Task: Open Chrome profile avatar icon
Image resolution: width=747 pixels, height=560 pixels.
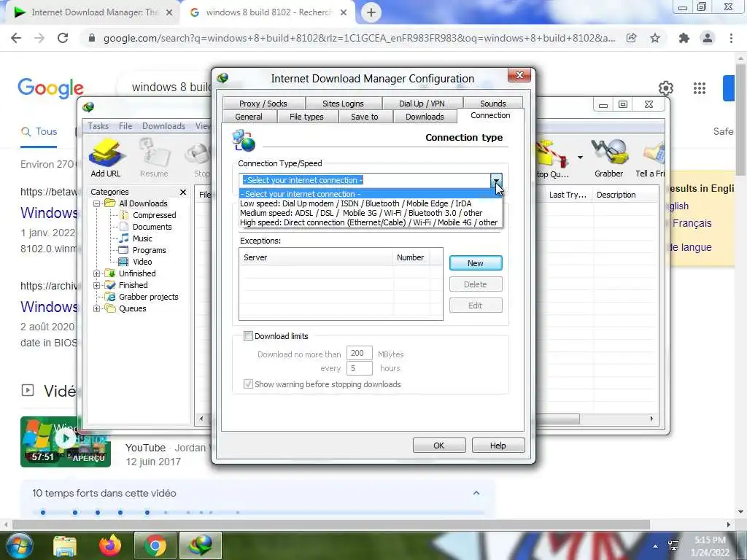Action: pos(708,38)
